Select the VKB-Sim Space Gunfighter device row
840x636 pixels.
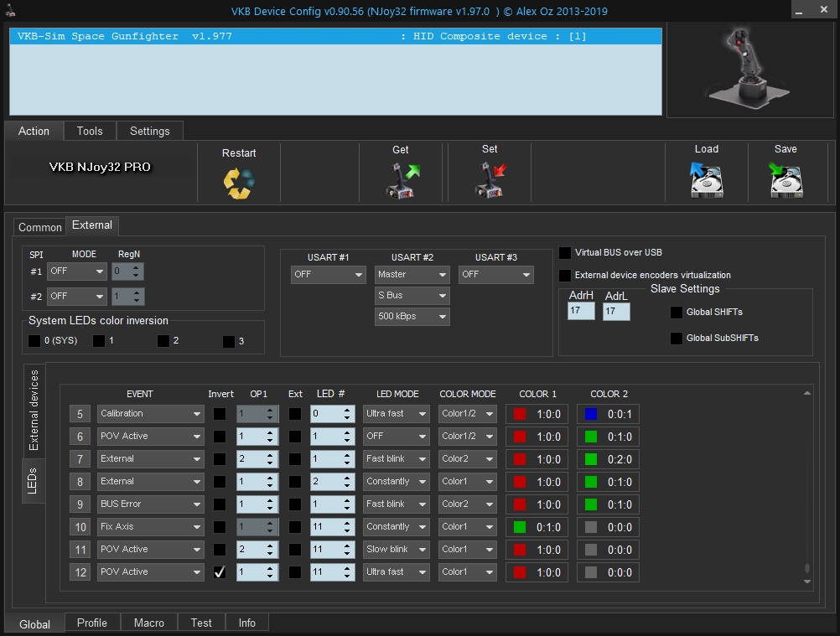pos(336,36)
